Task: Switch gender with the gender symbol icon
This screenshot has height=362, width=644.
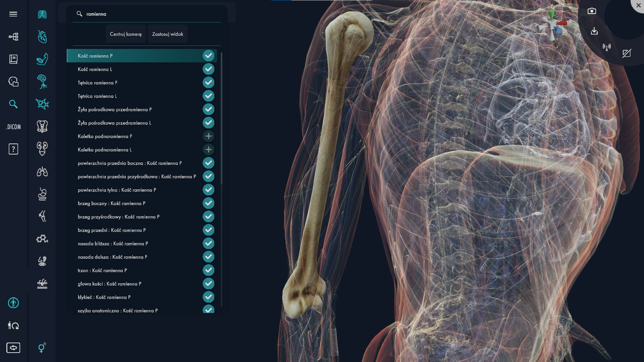Action: tap(42, 348)
